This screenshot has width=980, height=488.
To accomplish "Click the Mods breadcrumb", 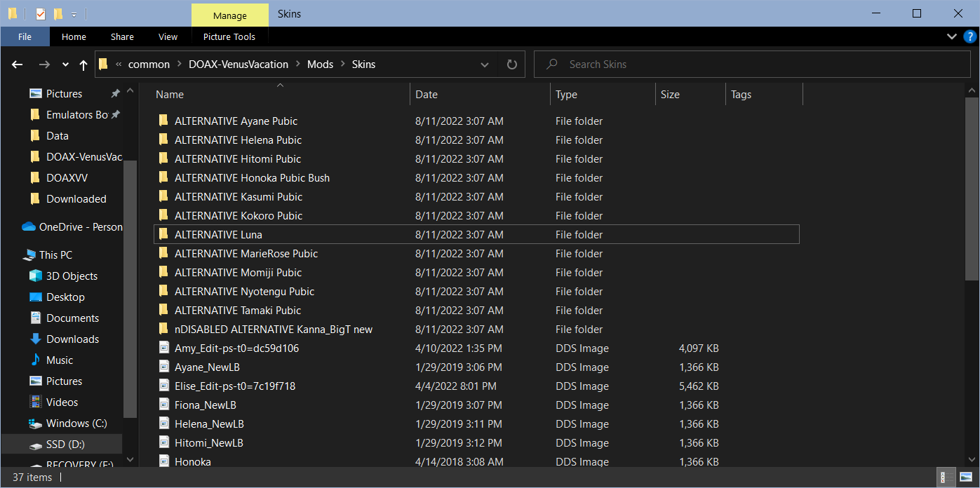I will point(320,65).
